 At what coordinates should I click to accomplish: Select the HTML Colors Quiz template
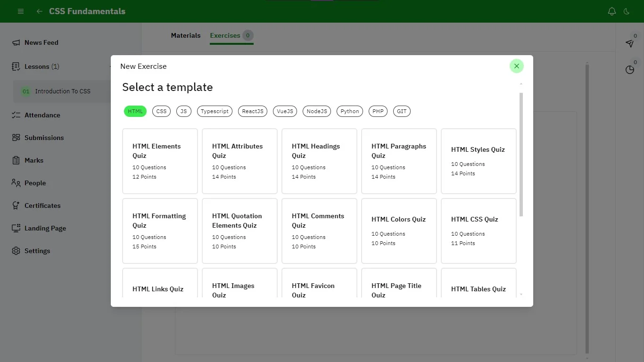pos(399,231)
